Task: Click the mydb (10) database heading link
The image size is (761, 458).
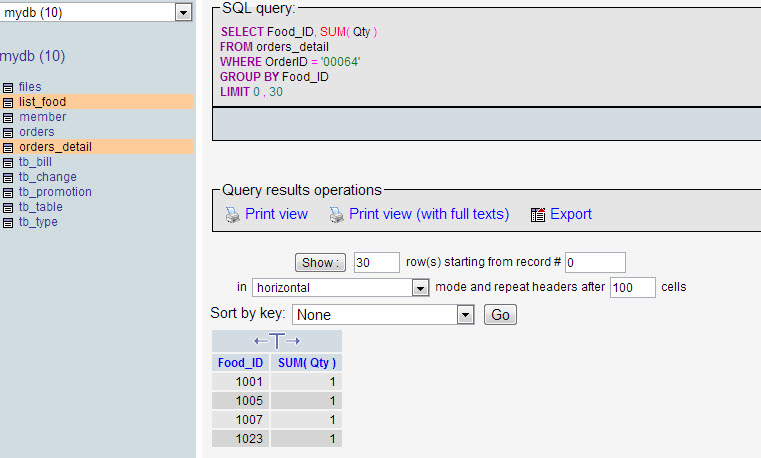Action: point(33,56)
